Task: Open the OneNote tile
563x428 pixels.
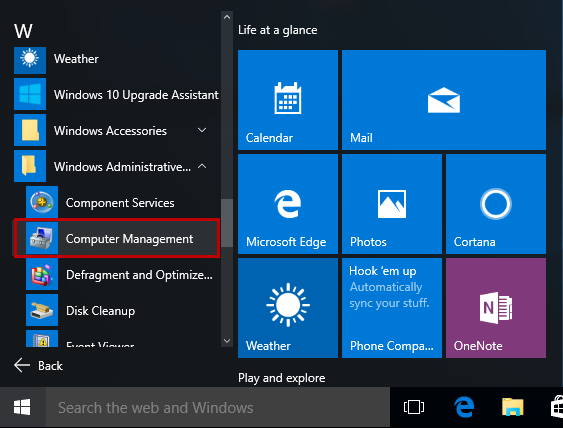Action: (x=496, y=308)
